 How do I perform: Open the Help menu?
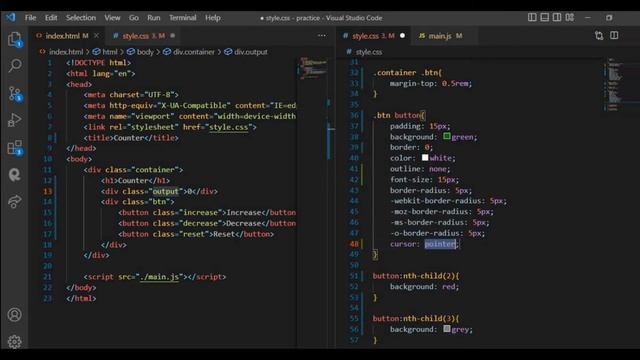pyautogui.click(x=213, y=18)
